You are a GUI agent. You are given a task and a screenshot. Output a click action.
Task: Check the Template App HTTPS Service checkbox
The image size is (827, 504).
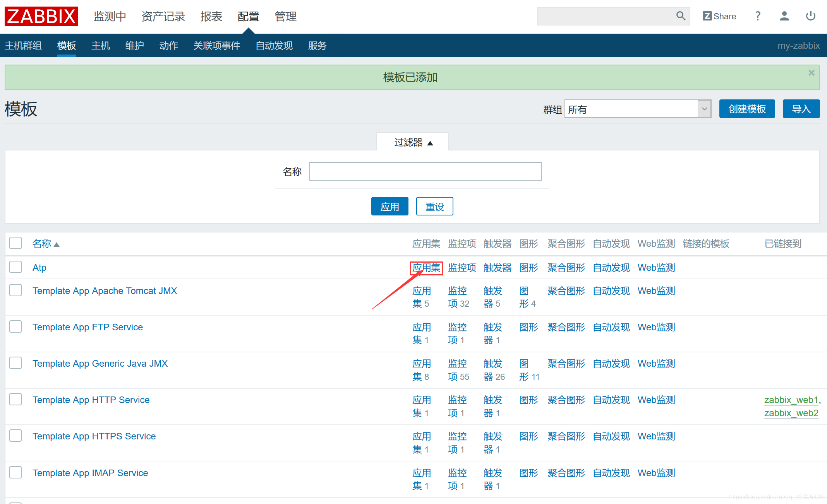click(15, 436)
